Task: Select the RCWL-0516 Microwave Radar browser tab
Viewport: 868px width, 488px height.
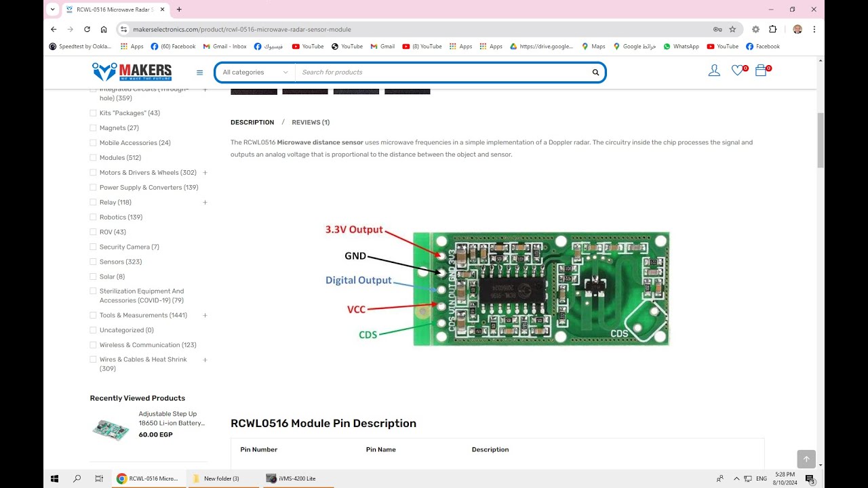Action: [115, 9]
